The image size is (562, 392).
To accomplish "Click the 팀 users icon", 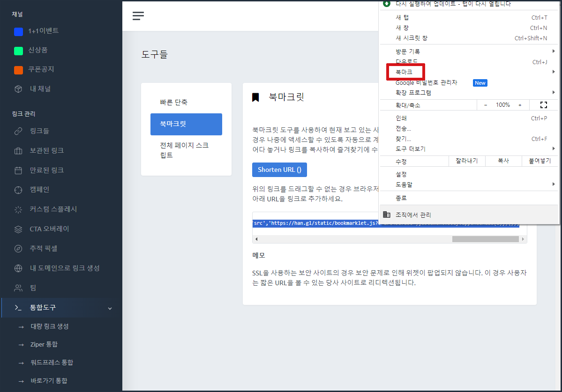I will point(18,288).
